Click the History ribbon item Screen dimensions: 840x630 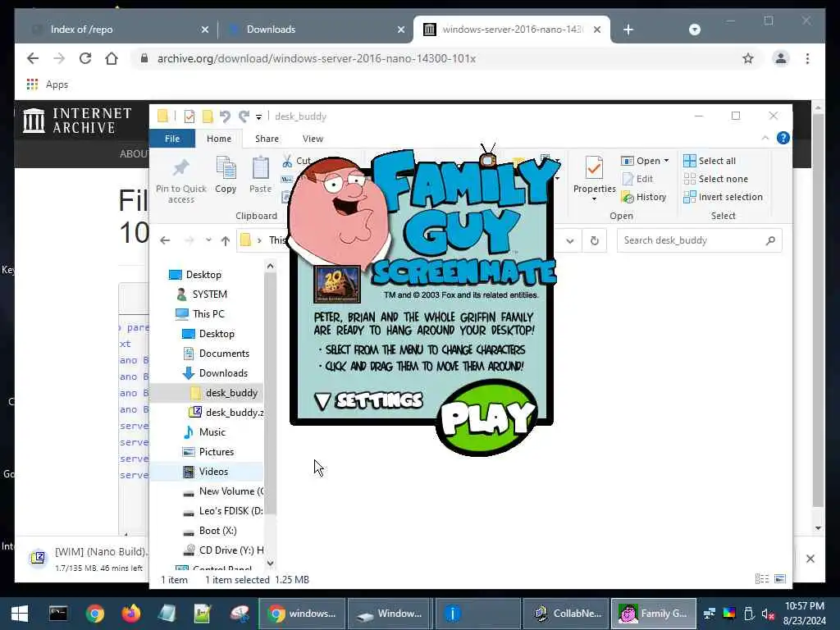pos(644,197)
